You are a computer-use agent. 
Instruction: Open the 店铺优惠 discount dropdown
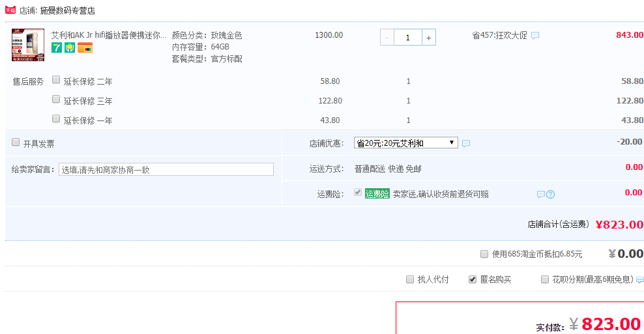coord(406,143)
